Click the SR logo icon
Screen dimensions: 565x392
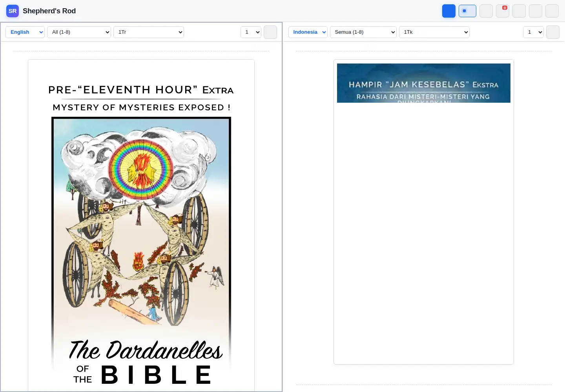coord(13,11)
